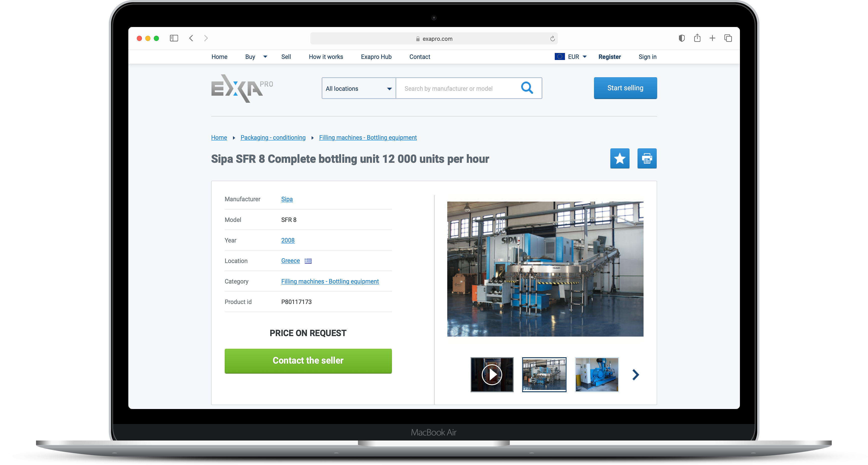Viewport: 868px width, 465px height.
Task: Click the location pin flag icon for Greece
Action: click(308, 261)
